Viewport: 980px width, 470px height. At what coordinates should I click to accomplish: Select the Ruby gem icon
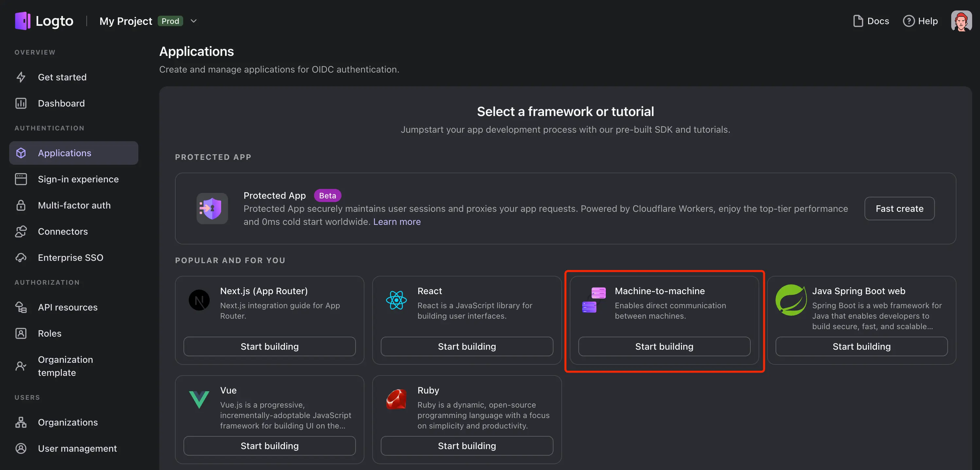click(396, 399)
